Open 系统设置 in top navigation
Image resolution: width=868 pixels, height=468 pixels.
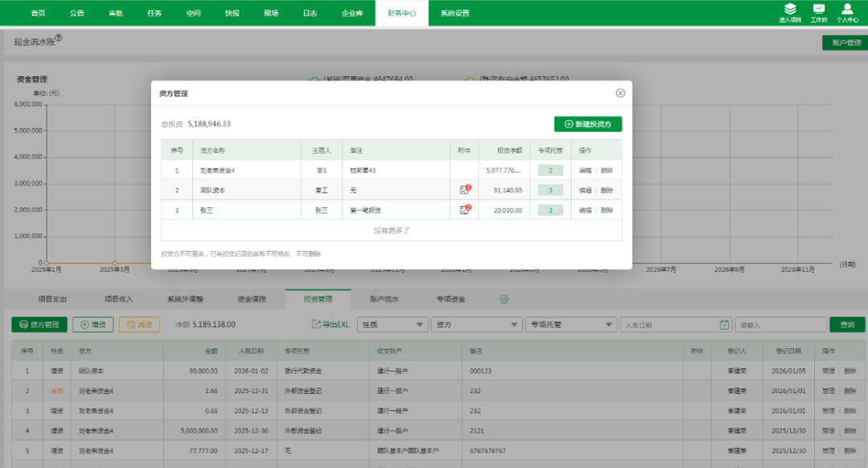pyautogui.click(x=455, y=13)
